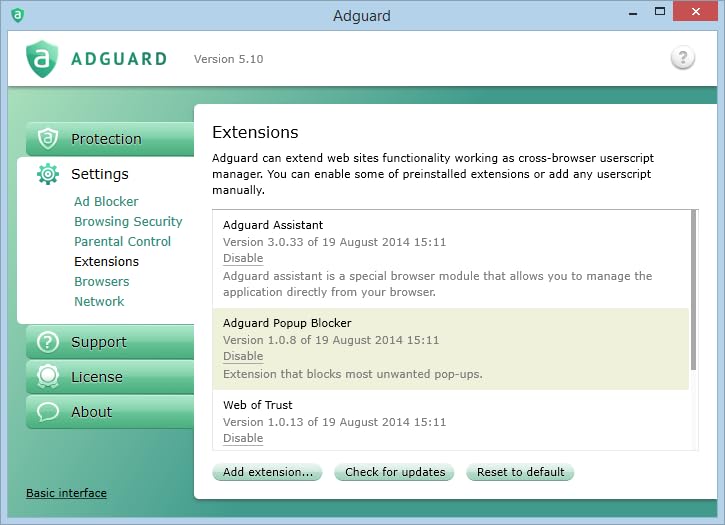Click the extensions list scrollbar thumb

693,290
